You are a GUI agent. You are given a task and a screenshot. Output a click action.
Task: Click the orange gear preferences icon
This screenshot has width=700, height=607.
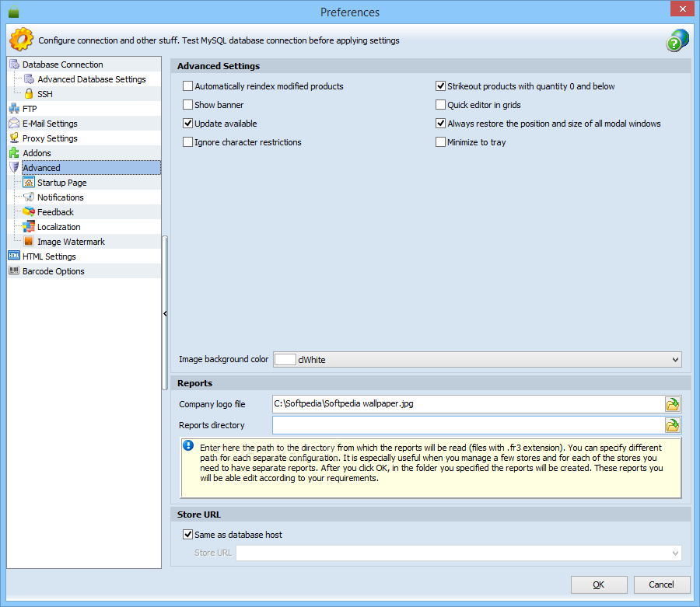click(x=22, y=39)
